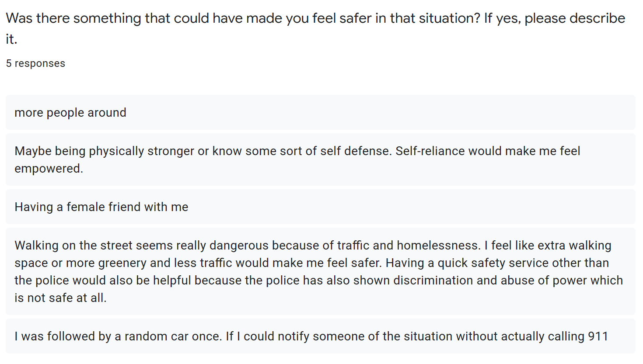Click the response starting "Maybe being physically stronger"
Viewport: 643px width, 364px height.
click(297, 151)
